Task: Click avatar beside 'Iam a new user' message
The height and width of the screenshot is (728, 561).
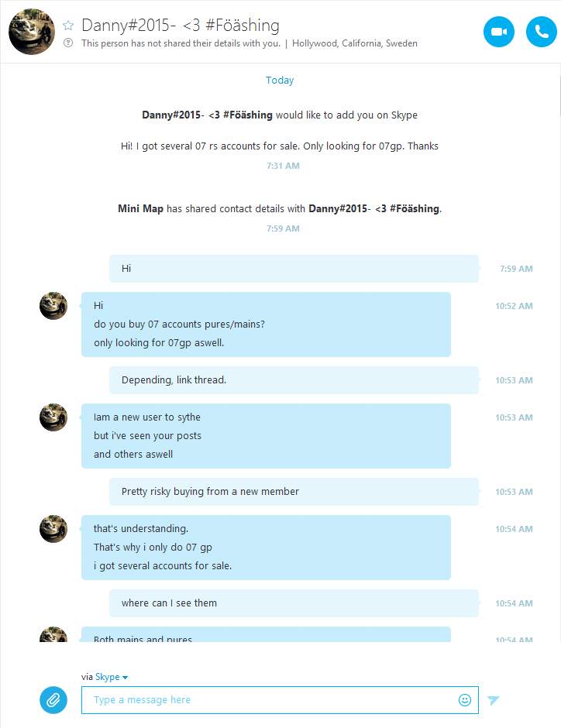Action: point(53,417)
